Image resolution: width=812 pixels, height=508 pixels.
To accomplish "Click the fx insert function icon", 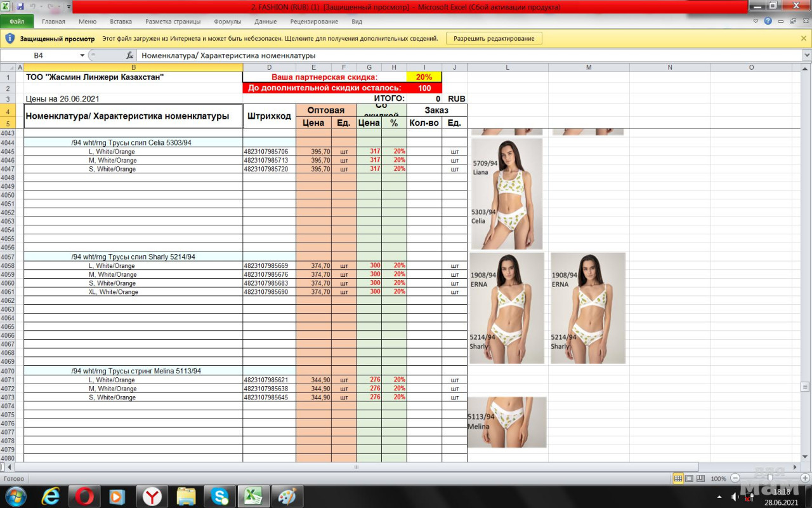I will click(x=130, y=55).
